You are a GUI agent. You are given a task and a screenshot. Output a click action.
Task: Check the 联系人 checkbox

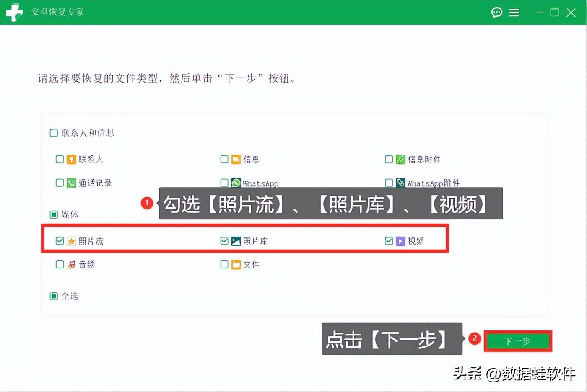(60, 160)
